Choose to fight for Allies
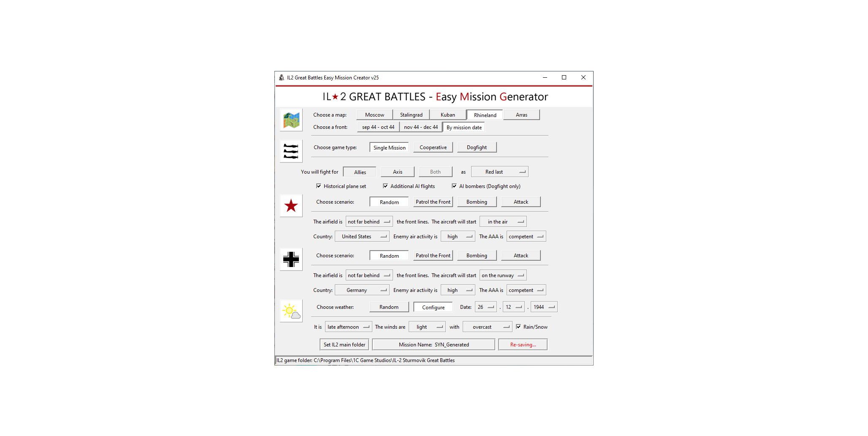Screen dimensions: 868x436 click(x=360, y=172)
